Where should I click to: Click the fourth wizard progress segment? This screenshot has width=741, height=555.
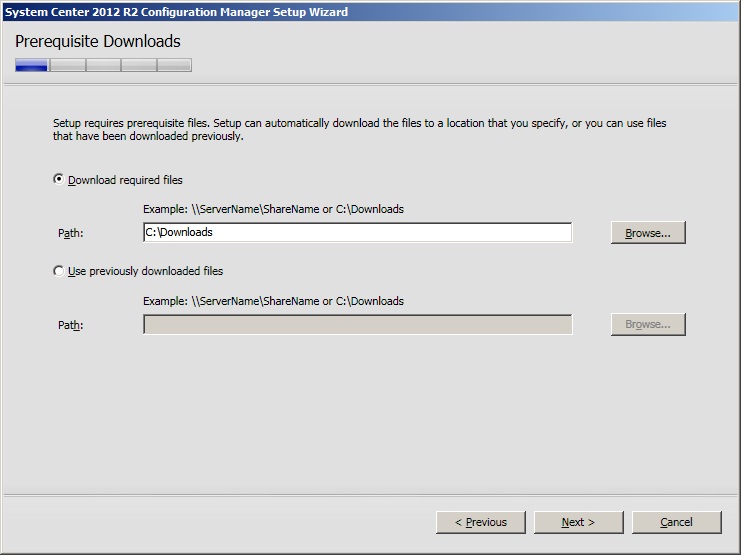138,66
